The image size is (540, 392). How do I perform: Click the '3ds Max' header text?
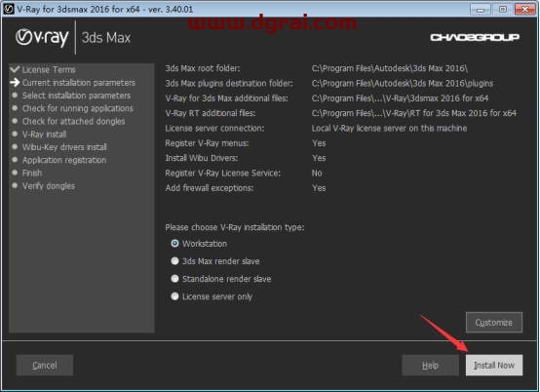coord(106,38)
